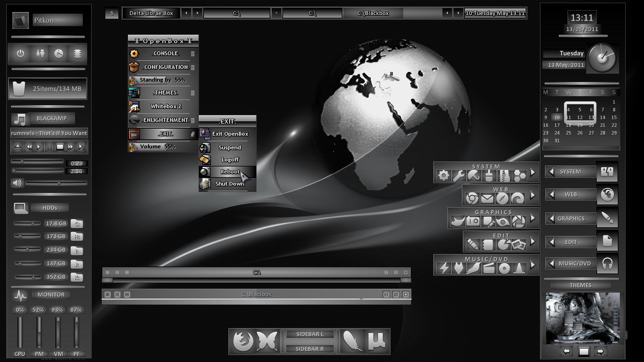Stop playback in BLACKAMP

(60, 147)
